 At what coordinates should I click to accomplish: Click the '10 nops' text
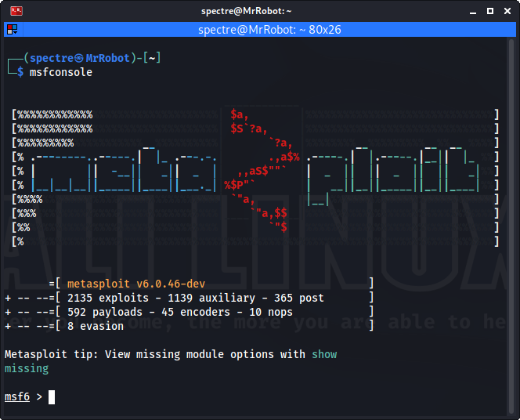271,312
